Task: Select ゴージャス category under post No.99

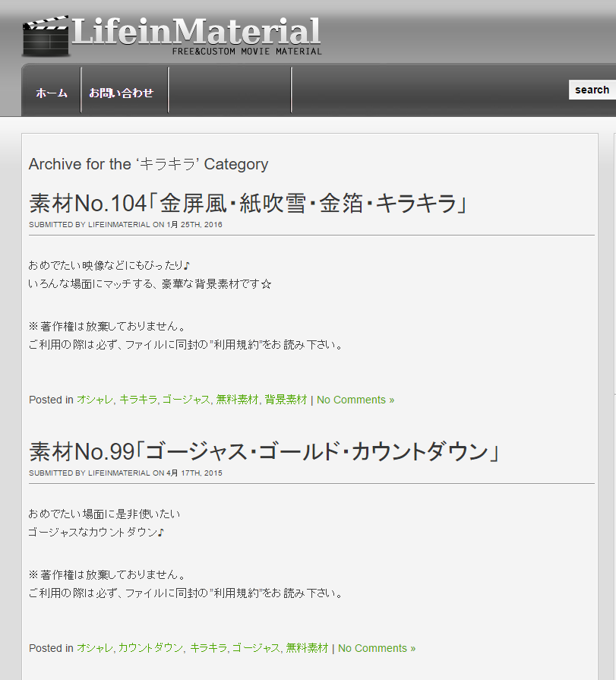Action: tap(256, 648)
